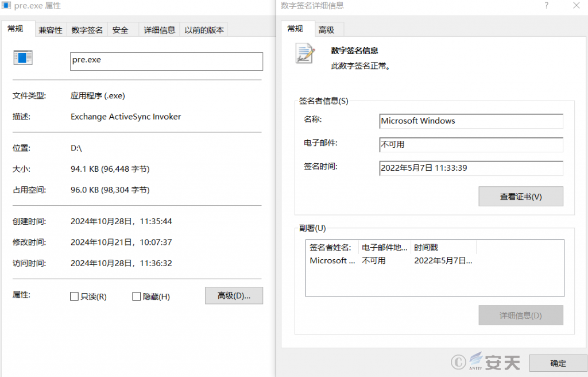Select the 以前的版本 tab
The image size is (588, 377).
click(x=204, y=30)
